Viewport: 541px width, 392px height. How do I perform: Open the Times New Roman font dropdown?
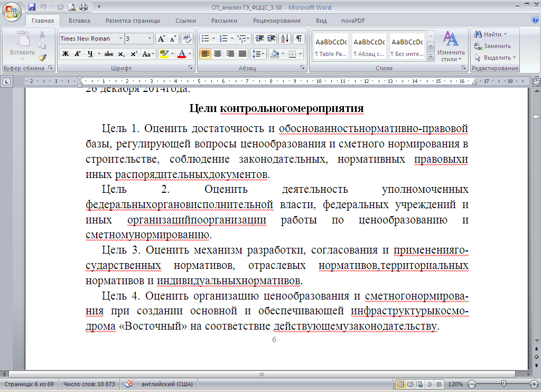coord(120,39)
